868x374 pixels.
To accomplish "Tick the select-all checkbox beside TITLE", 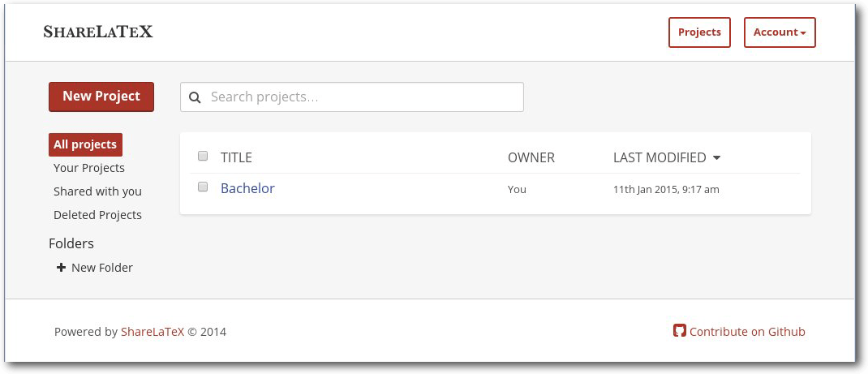I will (x=203, y=156).
